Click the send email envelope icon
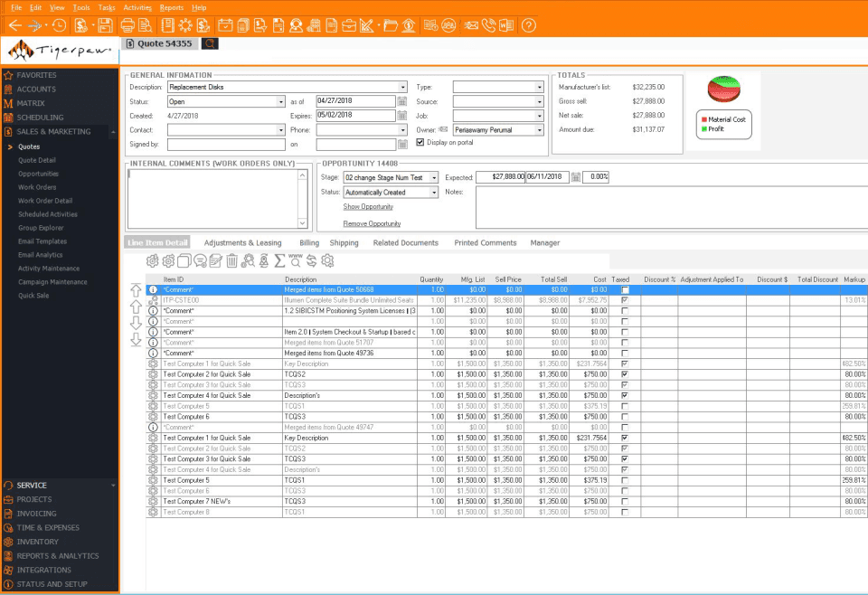Viewport: 868px width, 595px height. click(471, 25)
